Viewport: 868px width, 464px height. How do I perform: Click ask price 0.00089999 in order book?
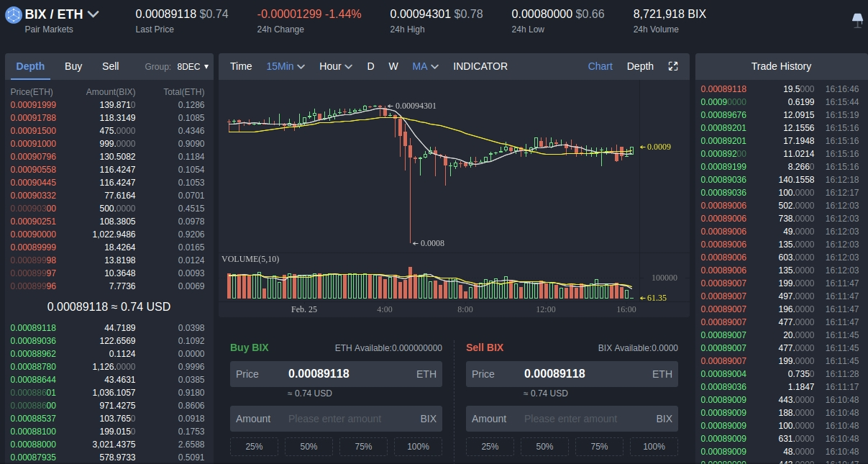tap(33, 247)
